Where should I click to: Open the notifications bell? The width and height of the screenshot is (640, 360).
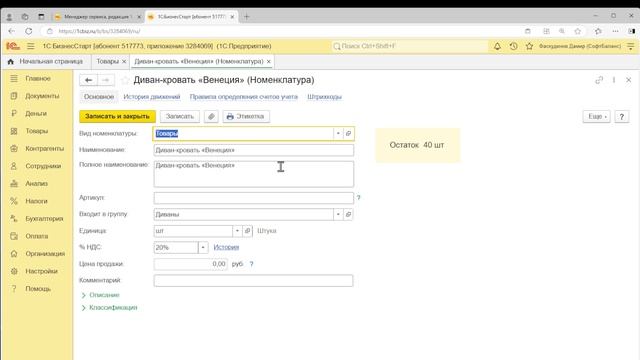click(497, 46)
